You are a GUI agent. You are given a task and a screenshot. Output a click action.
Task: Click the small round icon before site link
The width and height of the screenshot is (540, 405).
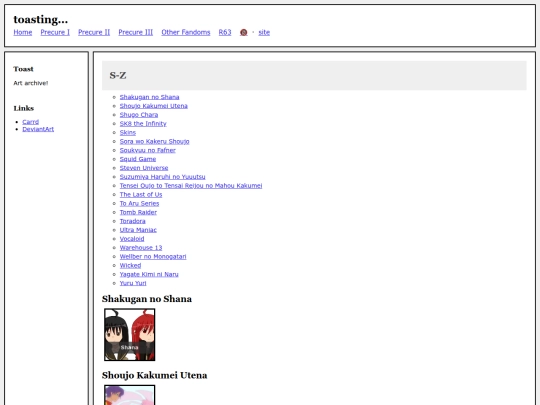pyautogui.click(x=243, y=32)
